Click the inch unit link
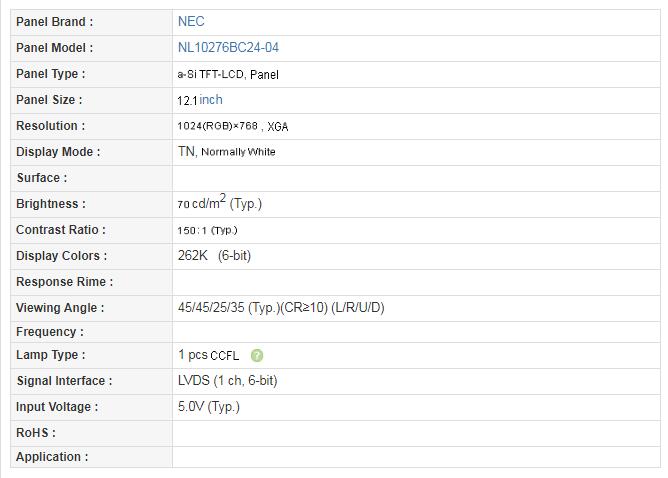The image size is (668, 478). 211,100
